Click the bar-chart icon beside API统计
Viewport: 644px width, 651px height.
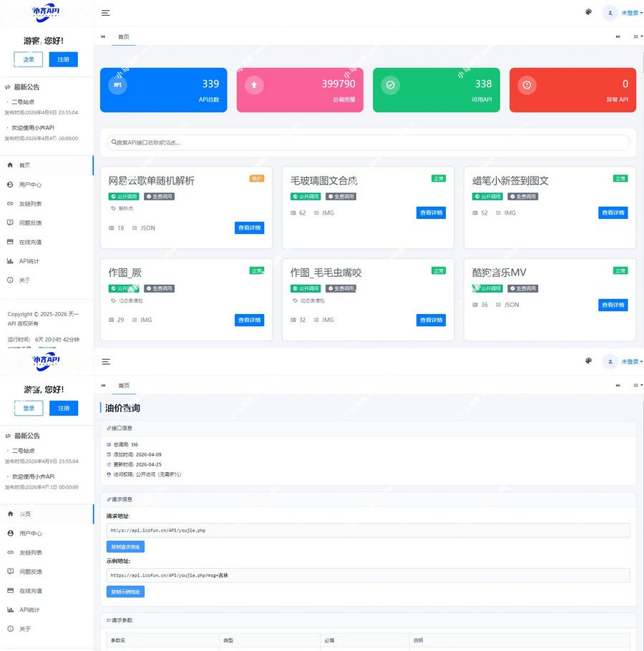[x=10, y=260]
